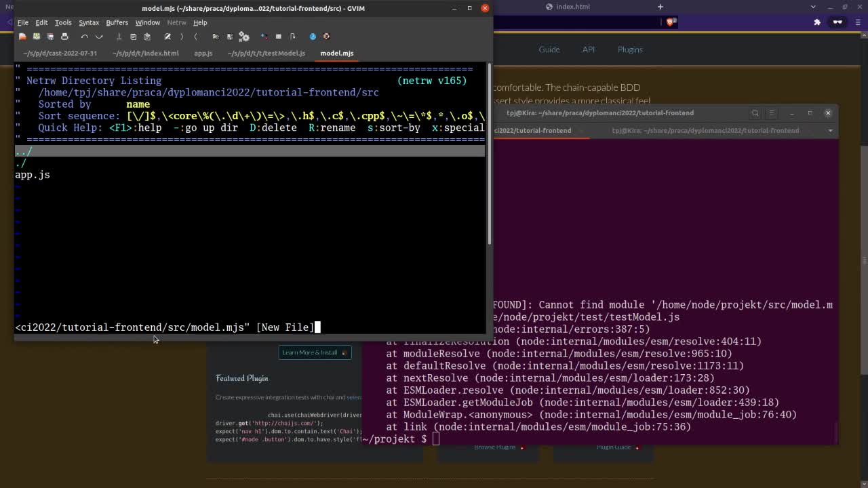Screen dimensions: 868x488
Task: Select the ../ parent directory entry in netrw
Action: pos(250,151)
